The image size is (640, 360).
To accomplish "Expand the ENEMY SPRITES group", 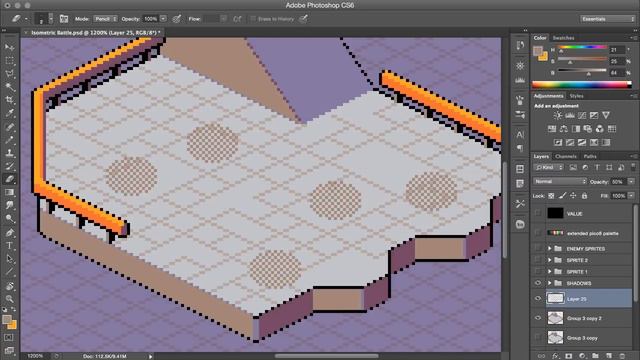I will click(x=549, y=249).
